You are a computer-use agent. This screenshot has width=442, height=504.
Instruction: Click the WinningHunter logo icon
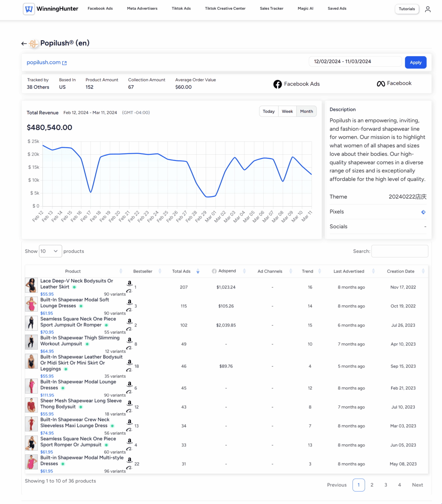[29, 9]
